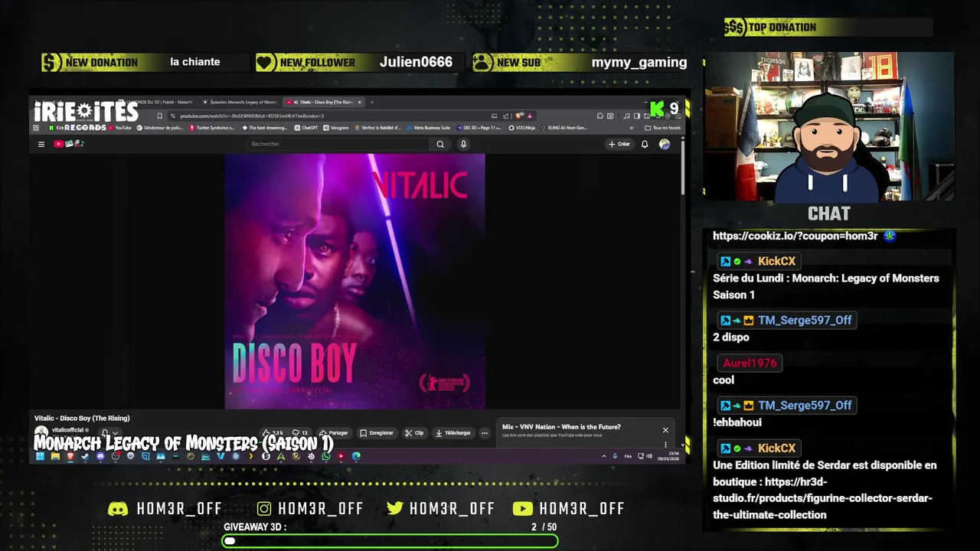Click the Clip button

[414, 433]
